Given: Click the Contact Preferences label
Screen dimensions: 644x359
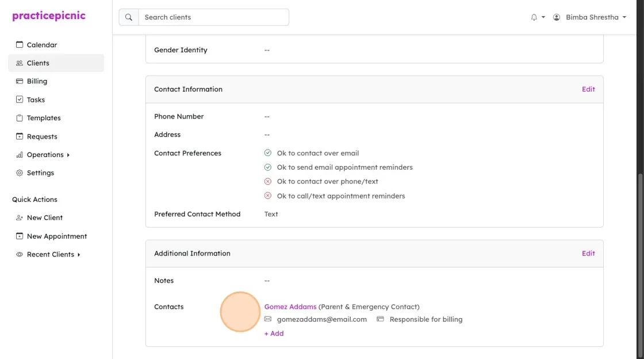Looking at the screenshot, I should tap(187, 153).
